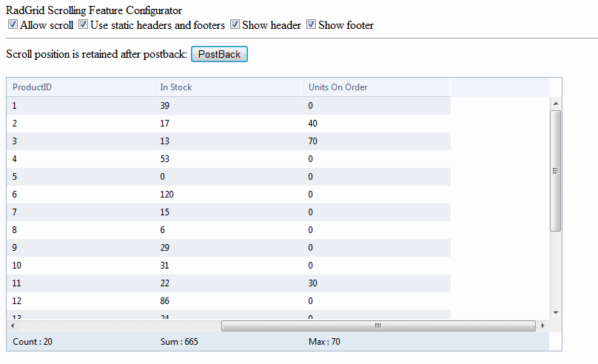
Task: Click the vertical scrollbar up arrow
Action: pos(556,104)
